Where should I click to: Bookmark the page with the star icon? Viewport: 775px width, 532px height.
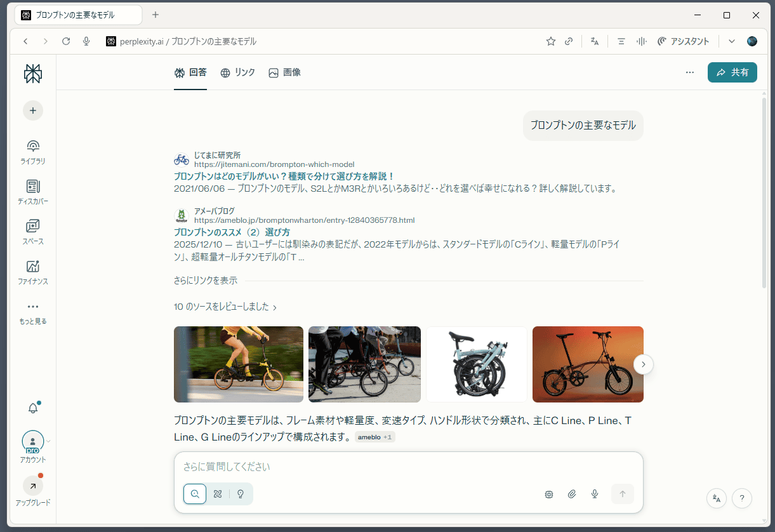coord(550,41)
